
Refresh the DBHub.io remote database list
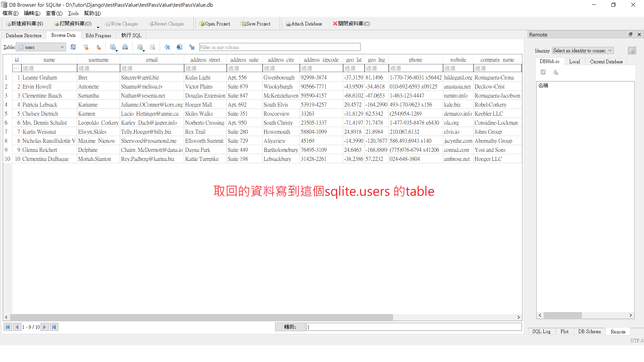pos(543,72)
